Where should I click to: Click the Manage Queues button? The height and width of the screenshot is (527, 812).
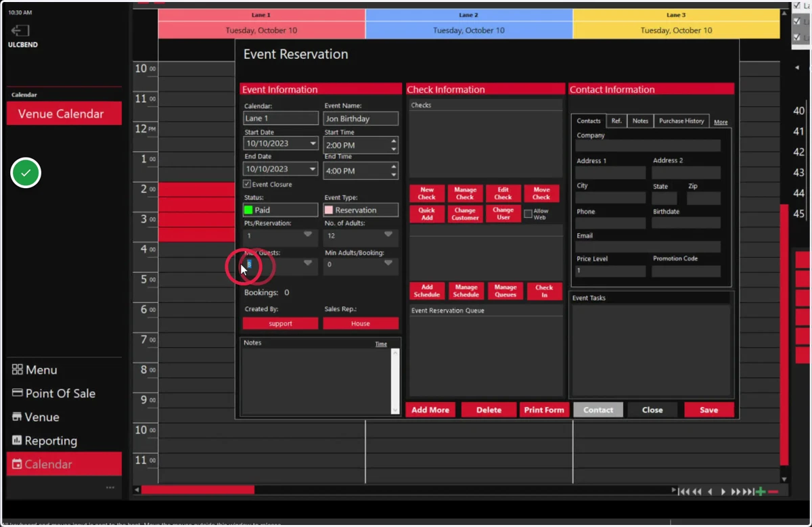click(505, 291)
